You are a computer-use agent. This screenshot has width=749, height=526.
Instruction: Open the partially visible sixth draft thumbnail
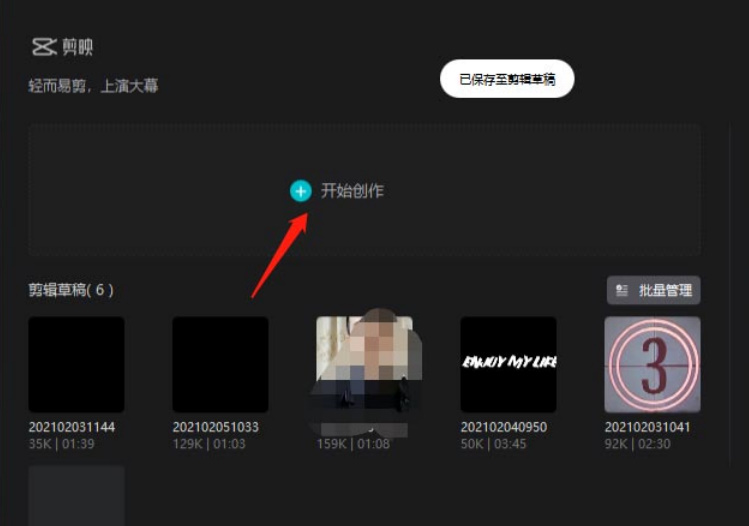(76, 495)
